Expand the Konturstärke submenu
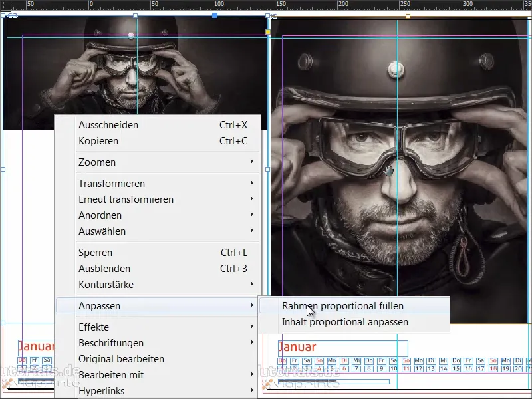Screen dimensions: 532x399 (x=106, y=285)
